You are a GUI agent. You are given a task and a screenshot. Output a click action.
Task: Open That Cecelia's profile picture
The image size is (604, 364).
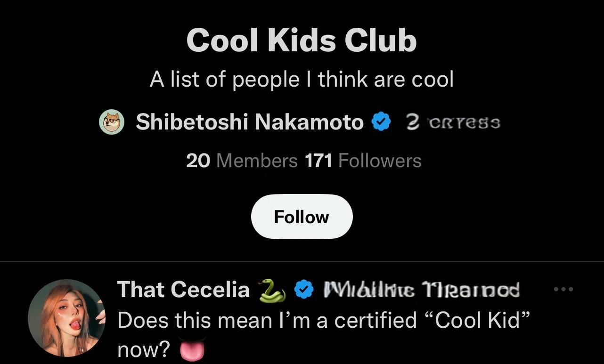[66, 317]
